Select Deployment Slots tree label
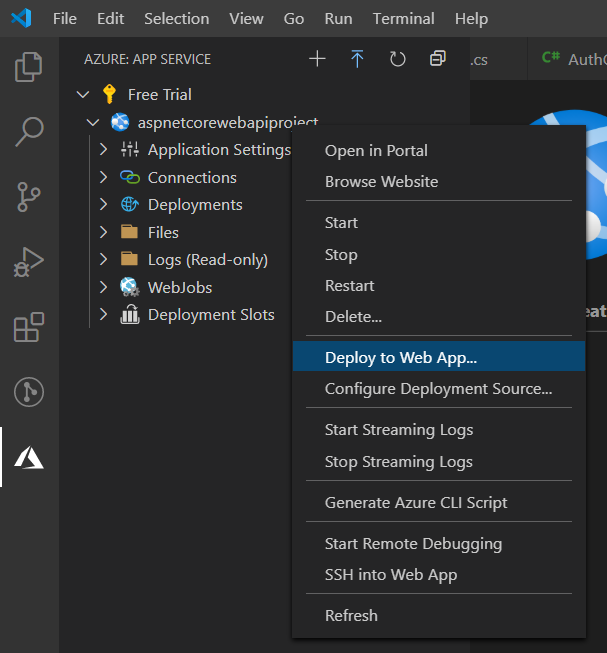Image resolution: width=607 pixels, height=653 pixels. tap(211, 315)
